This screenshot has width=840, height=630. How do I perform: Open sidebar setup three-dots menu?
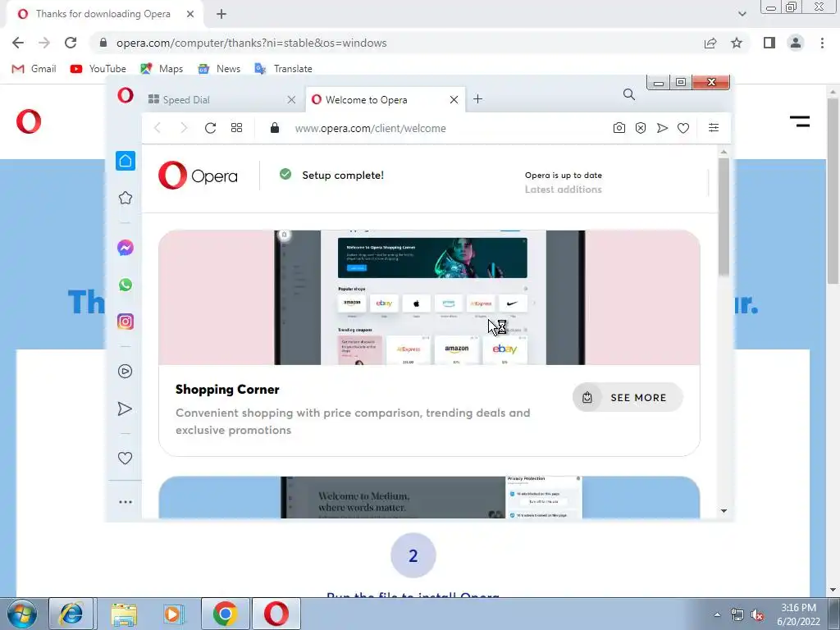point(126,502)
